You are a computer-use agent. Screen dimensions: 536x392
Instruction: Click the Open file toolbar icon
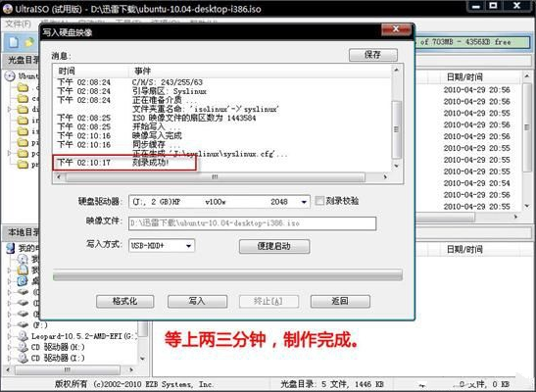[x=29, y=42]
